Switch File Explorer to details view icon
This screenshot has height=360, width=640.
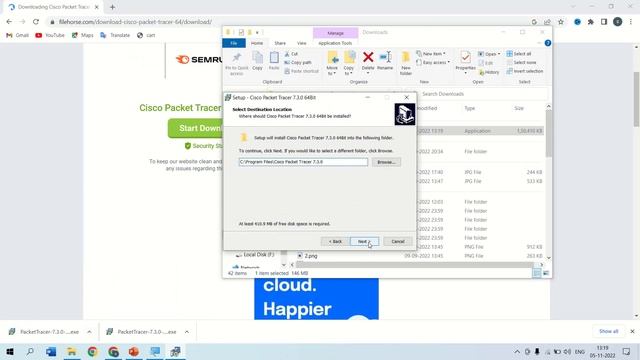click(537, 273)
